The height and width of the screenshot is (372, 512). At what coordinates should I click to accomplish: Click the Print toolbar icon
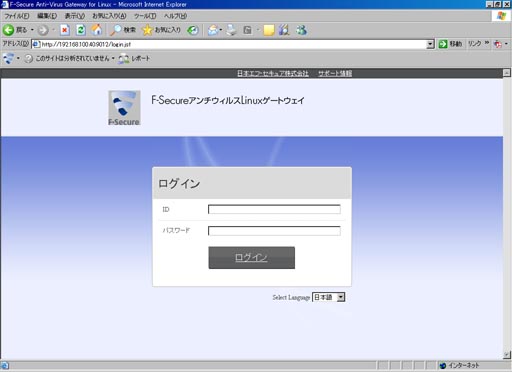[x=231, y=30]
